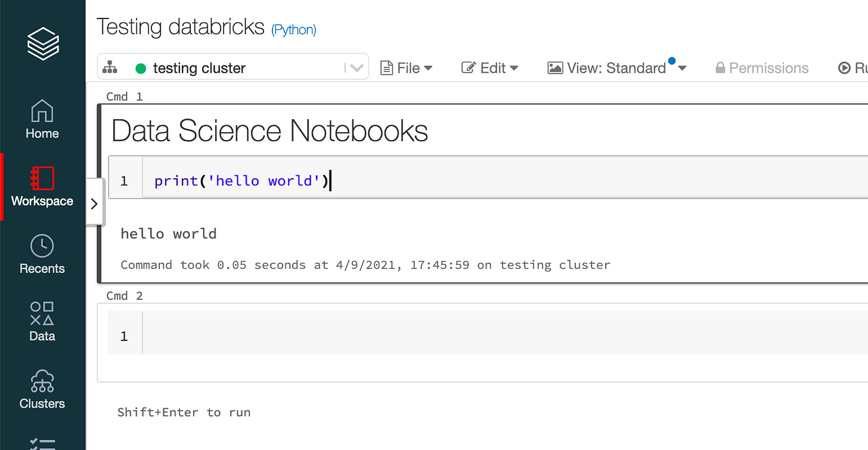The image size is (868, 450).
Task: Click the blue notification dot on View
Action: [x=672, y=60]
